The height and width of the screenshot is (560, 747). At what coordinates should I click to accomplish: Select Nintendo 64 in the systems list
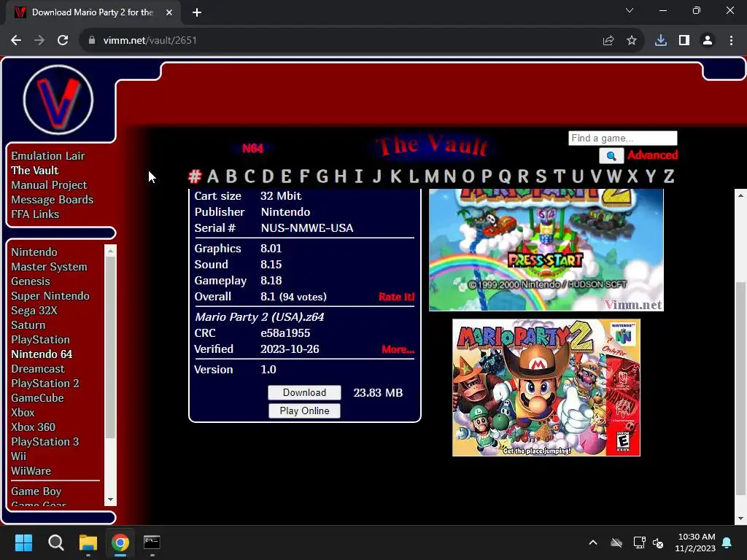(x=42, y=354)
